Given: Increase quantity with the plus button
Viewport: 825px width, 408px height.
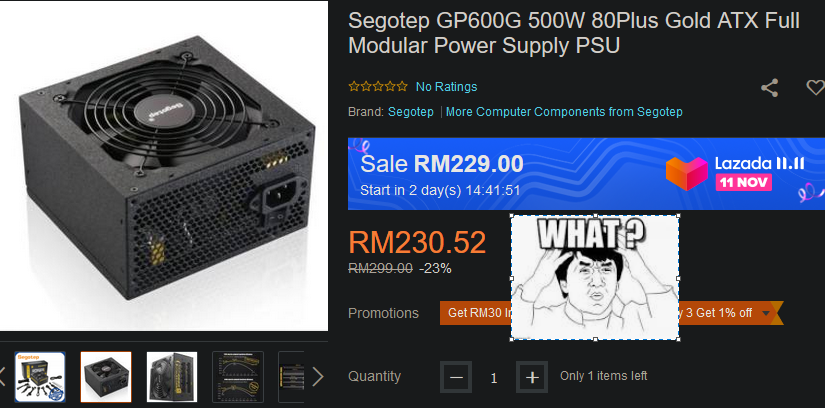Looking at the screenshot, I should pos(532,377).
